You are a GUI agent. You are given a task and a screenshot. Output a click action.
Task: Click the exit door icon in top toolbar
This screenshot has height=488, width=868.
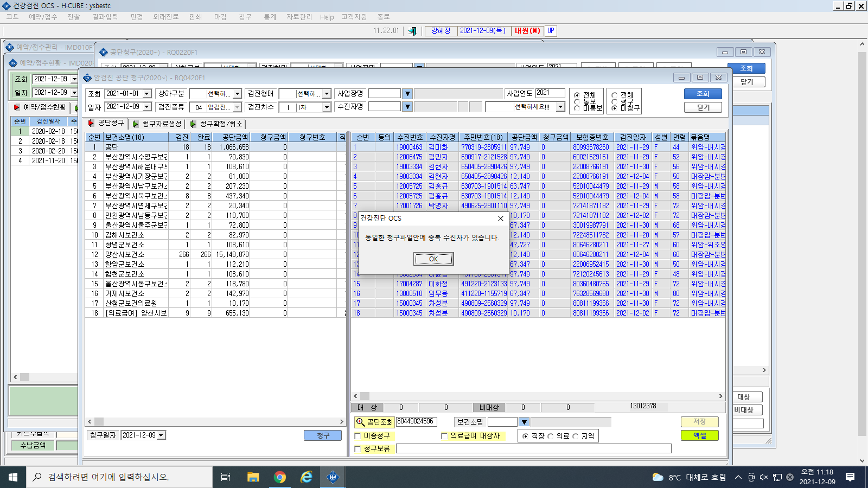pos(412,31)
